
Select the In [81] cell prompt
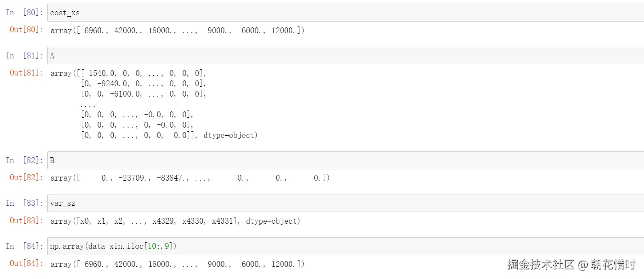[x=24, y=56]
